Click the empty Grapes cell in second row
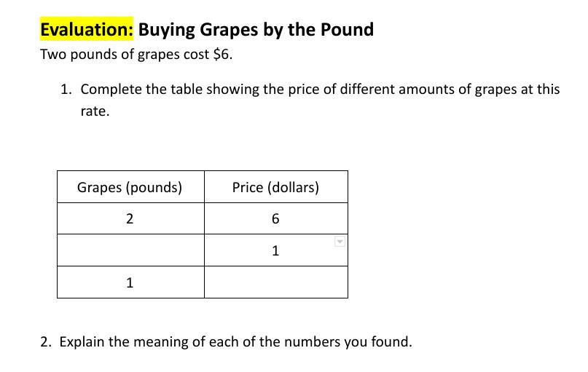Screen dimensions: 588x372 pyautogui.click(x=130, y=250)
